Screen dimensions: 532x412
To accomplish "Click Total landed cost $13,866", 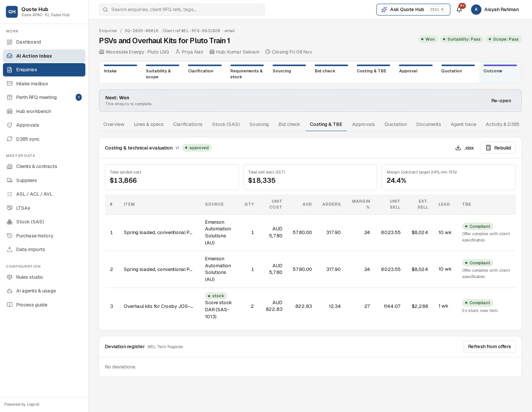I will pyautogui.click(x=123, y=180).
